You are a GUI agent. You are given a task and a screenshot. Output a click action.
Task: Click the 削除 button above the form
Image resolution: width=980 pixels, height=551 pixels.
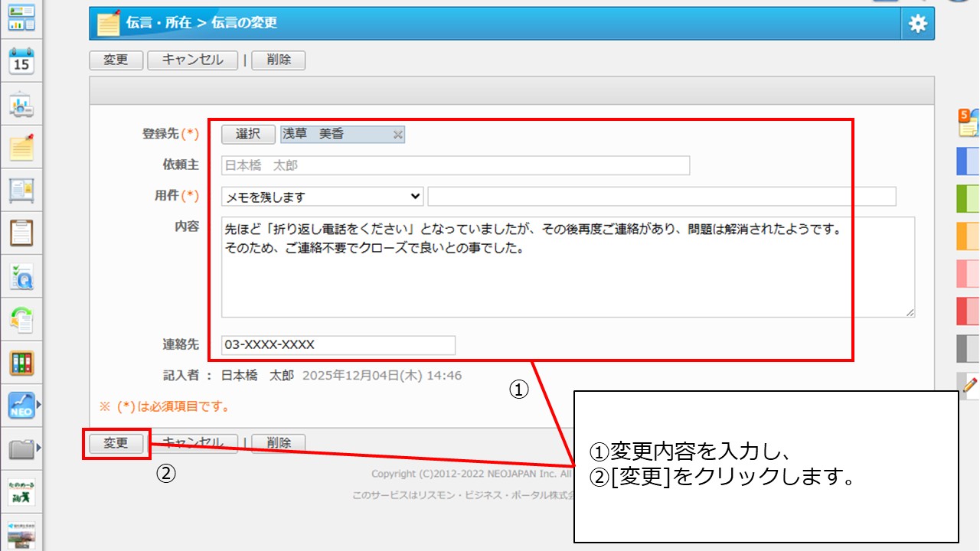[279, 60]
